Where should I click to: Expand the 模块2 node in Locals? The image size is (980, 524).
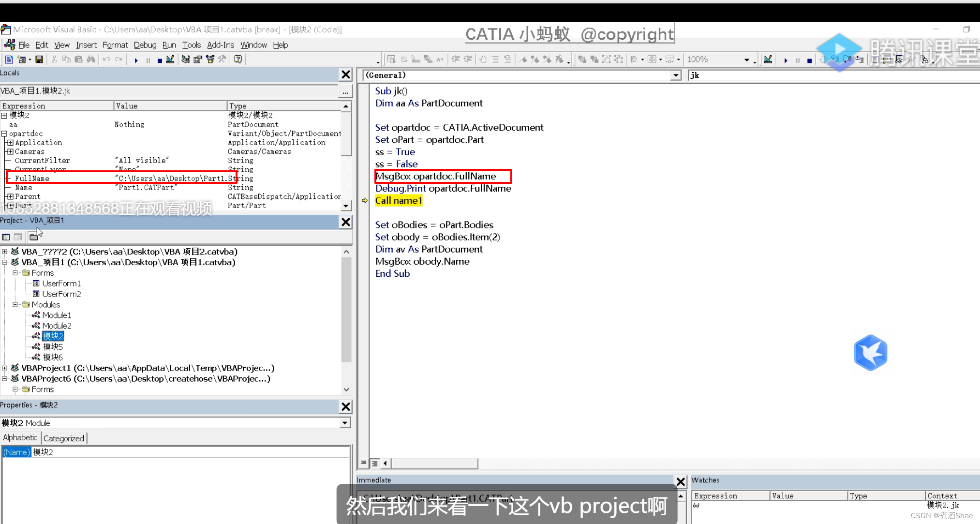4,115
